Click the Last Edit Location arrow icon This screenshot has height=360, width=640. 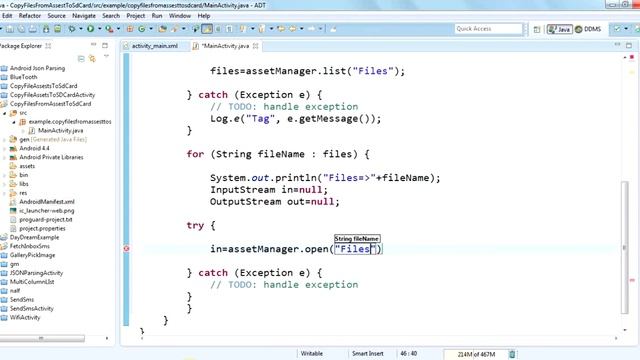click(x=281, y=29)
